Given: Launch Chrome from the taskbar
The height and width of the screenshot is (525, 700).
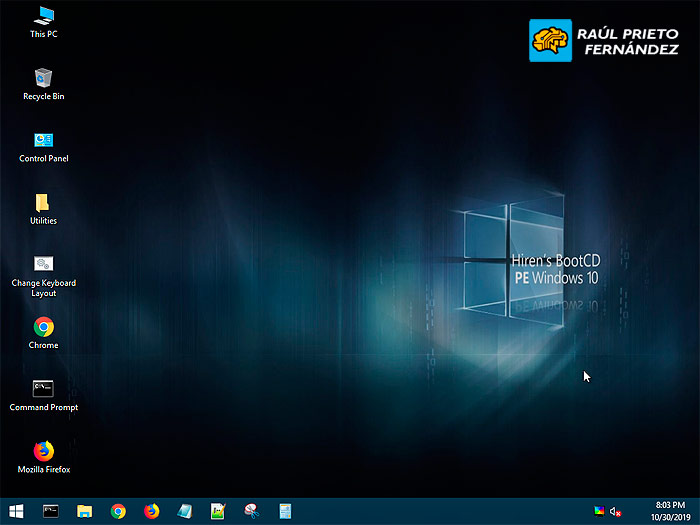Looking at the screenshot, I should pos(118,511).
